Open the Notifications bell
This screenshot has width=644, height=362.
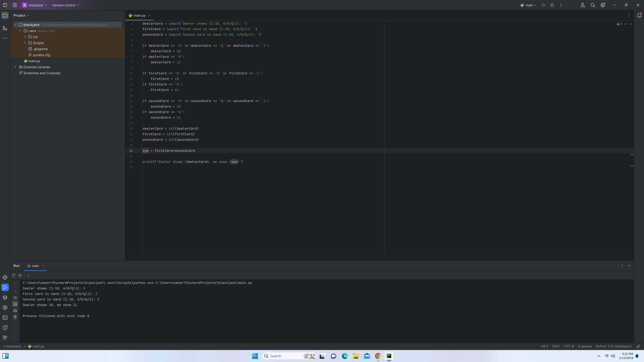tap(639, 15)
